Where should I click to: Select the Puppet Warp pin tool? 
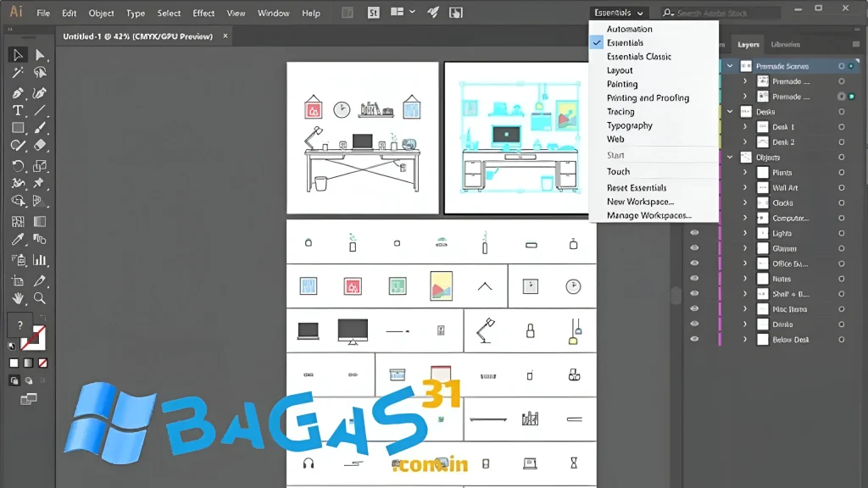pyautogui.click(x=39, y=183)
